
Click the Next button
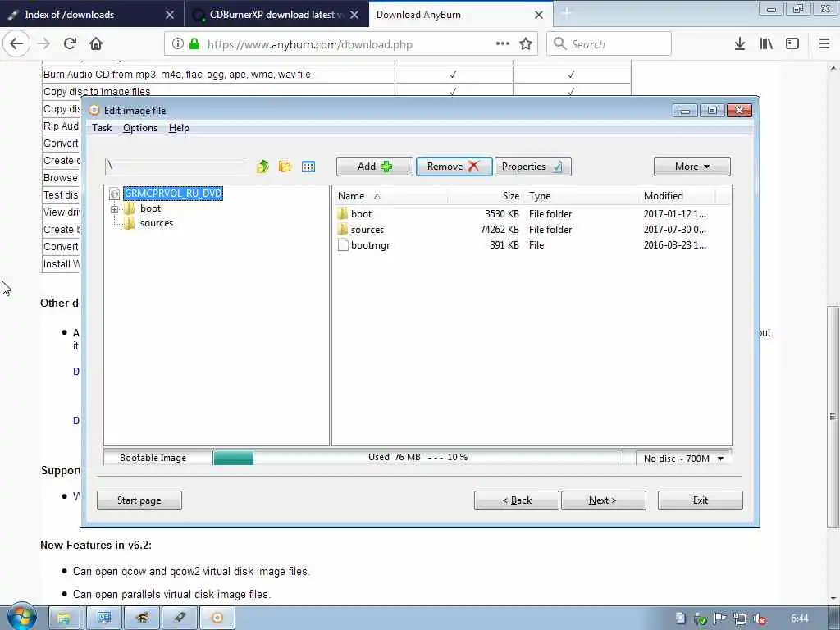603,500
